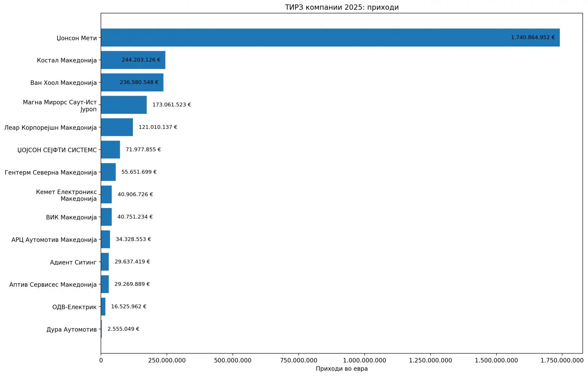588x376 pixels.
Task: Click the Гентерм Северна Македонија label
Action: tap(51, 173)
